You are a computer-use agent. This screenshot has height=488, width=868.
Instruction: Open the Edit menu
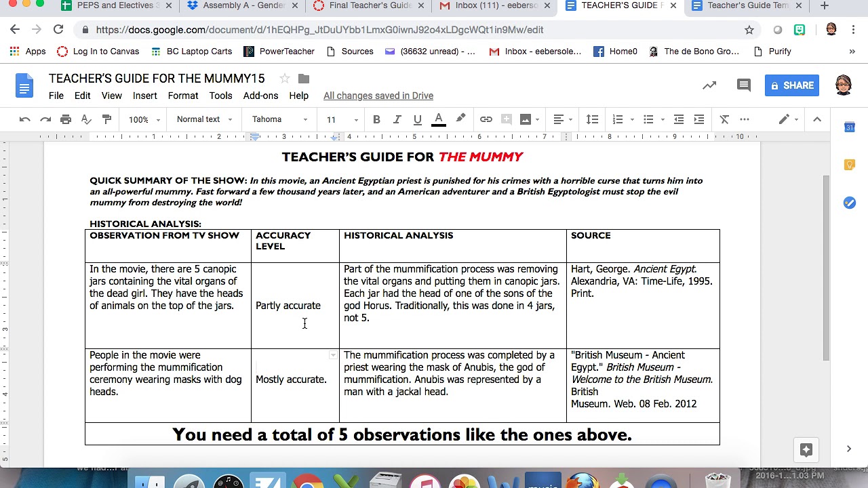[x=82, y=96]
